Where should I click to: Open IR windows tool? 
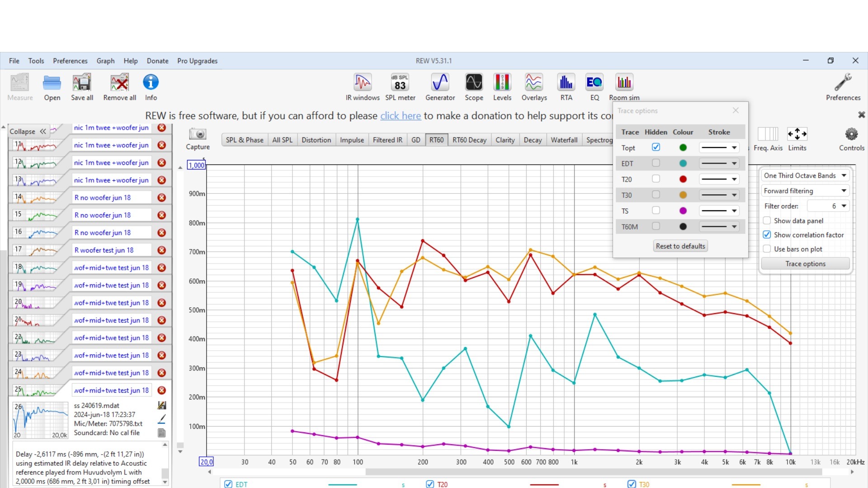(363, 87)
